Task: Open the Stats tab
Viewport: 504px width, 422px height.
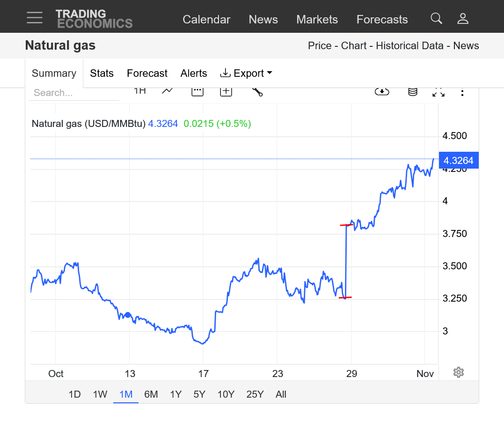Action: (x=102, y=74)
